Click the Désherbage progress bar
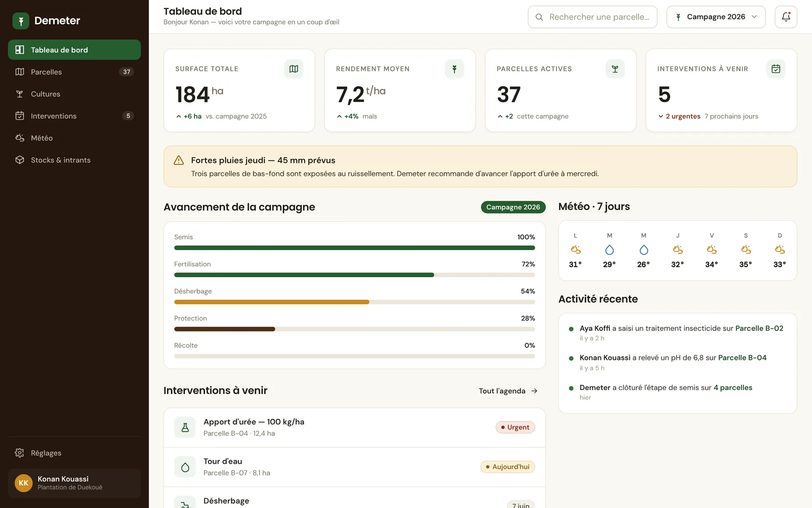The width and height of the screenshot is (812, 508). coord(355,302)
